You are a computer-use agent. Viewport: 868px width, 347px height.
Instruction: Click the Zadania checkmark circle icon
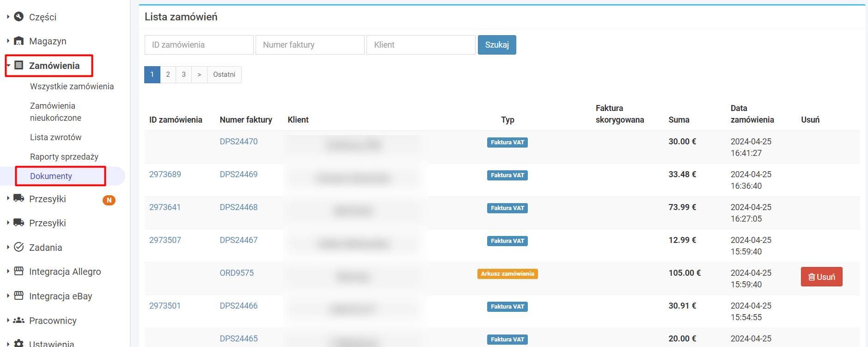(x=18, y=247)
